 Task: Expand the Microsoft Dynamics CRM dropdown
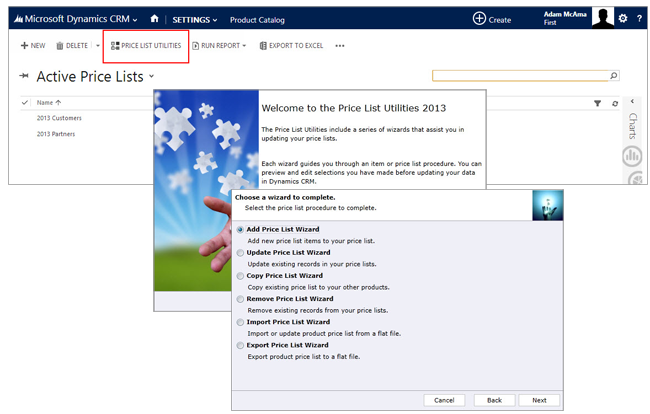pyautogui.click(x=135, y=20)
